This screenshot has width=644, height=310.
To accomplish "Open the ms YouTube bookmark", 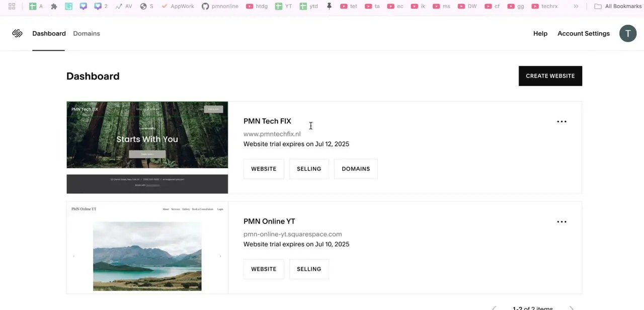I will tap(442, 6).
